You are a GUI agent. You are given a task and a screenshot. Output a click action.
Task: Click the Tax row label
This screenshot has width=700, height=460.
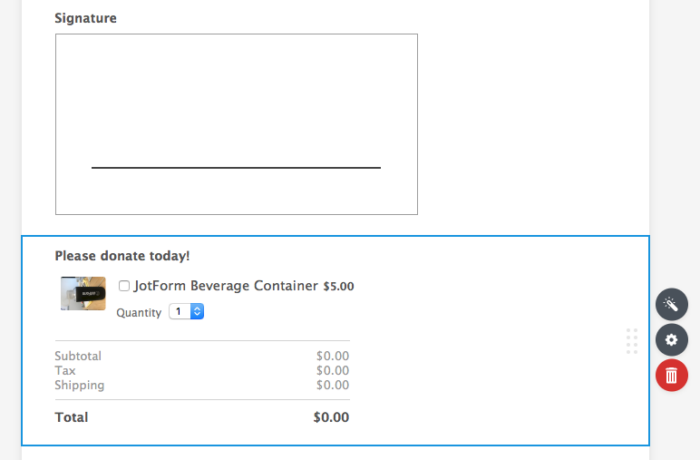tap(64, 370)
